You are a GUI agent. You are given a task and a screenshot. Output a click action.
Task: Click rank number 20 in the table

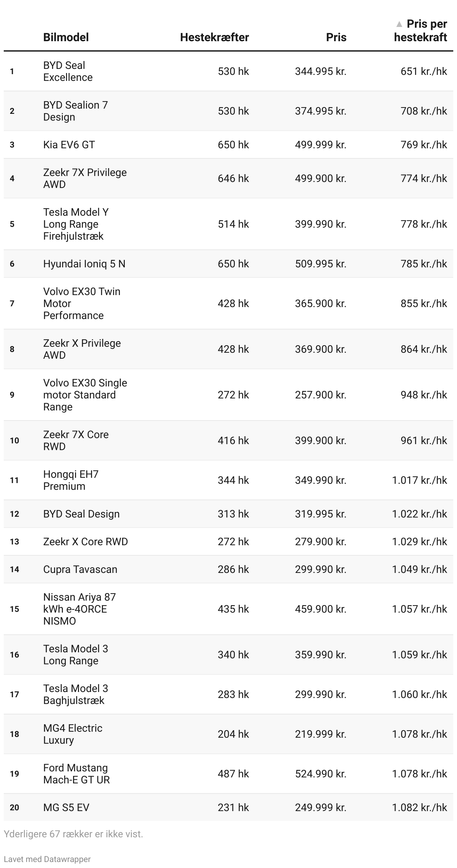[x=14, y=807]
